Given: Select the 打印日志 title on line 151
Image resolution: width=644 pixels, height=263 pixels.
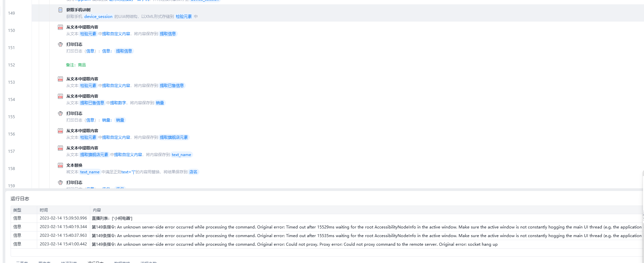Looking at the screenshot, I should [74, 44].
